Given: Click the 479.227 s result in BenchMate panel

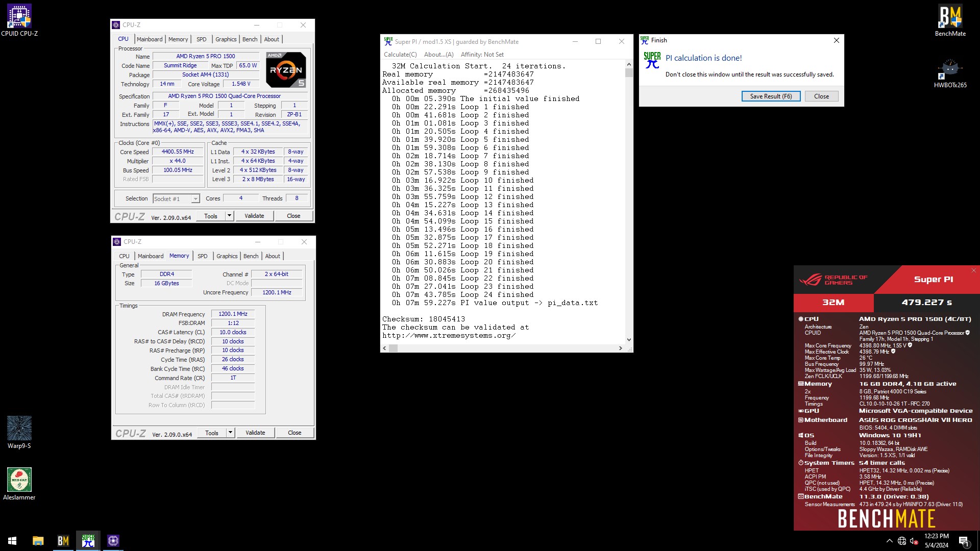Looking at the screenshot, I should point(926,303).
